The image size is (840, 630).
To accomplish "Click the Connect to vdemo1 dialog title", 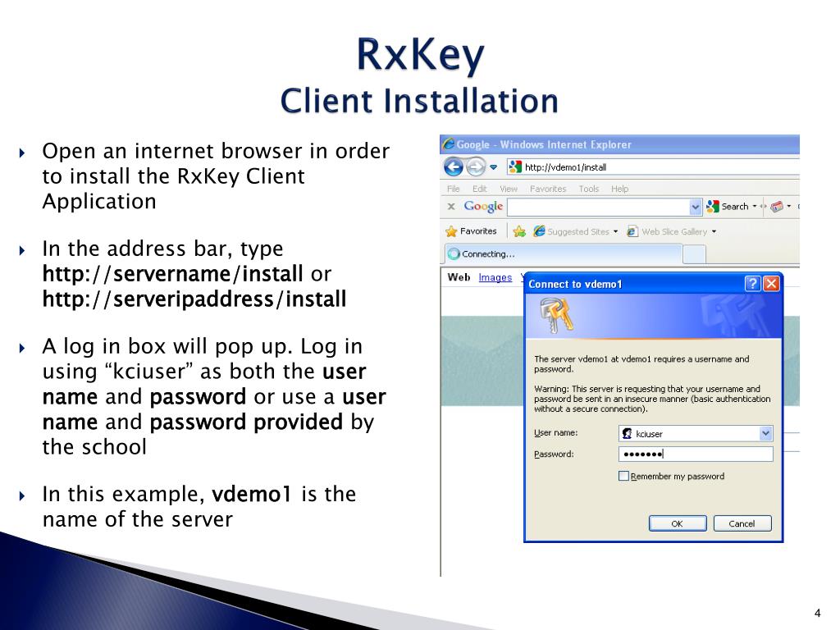I will click(575, 284).
